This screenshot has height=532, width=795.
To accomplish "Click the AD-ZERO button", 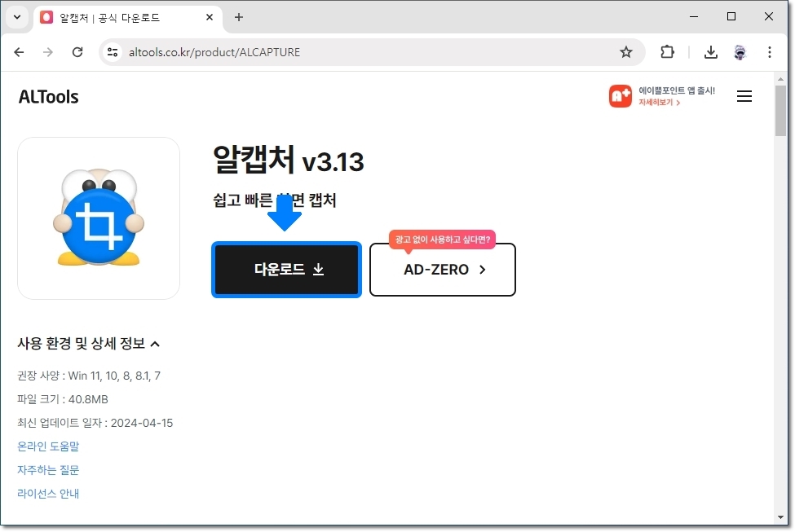I will pos(443,270).
